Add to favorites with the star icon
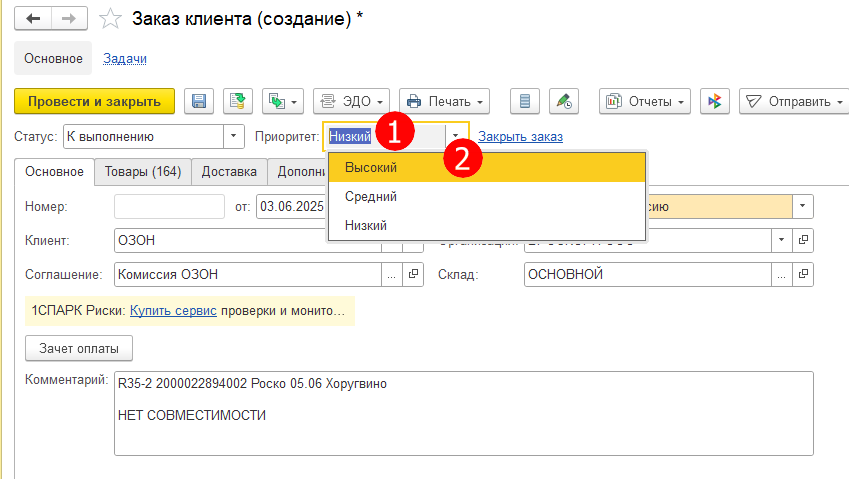849x479 pixels. click(x=112, y=19)
